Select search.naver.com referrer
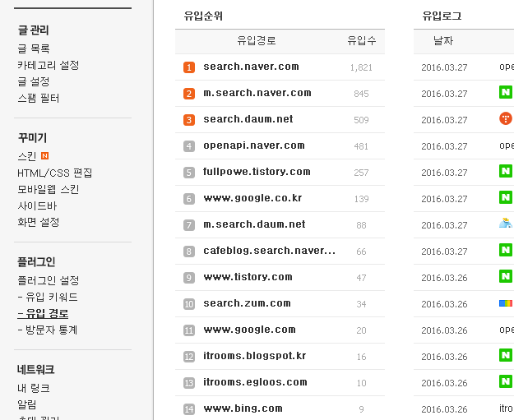 tap(251, 67)
